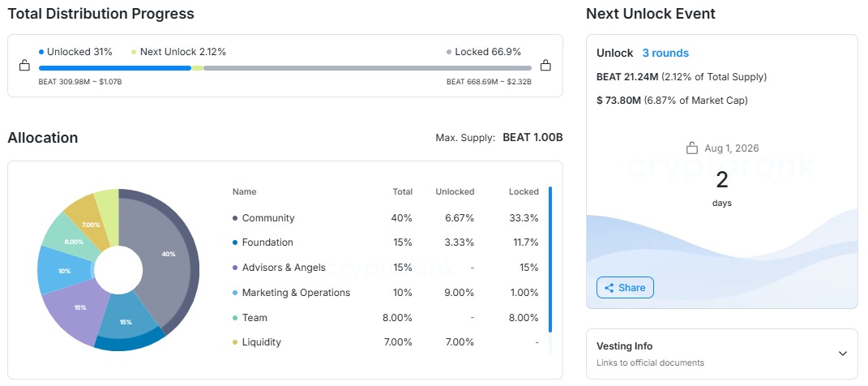Click the Unlocked column header
The image size is (868, 386).
(x=455, y=191)
